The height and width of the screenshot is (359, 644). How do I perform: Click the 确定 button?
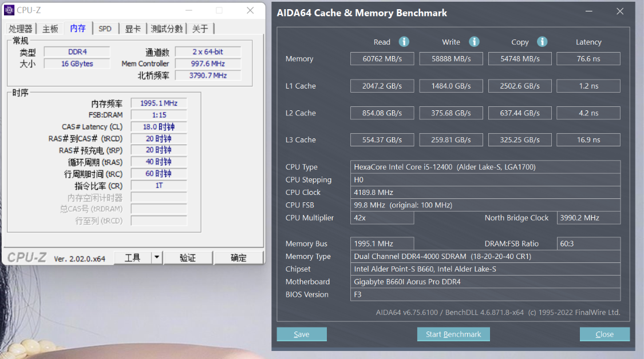click(239, 257)
